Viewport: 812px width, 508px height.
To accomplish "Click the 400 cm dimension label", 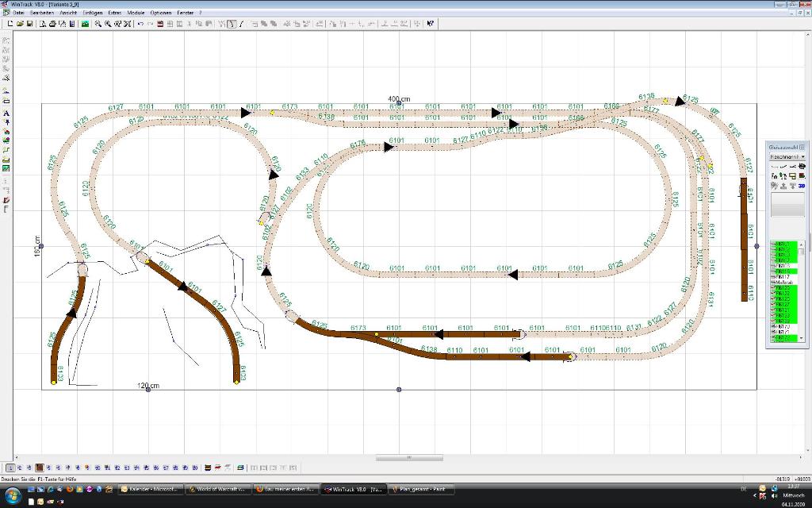I will click(399, 98).
